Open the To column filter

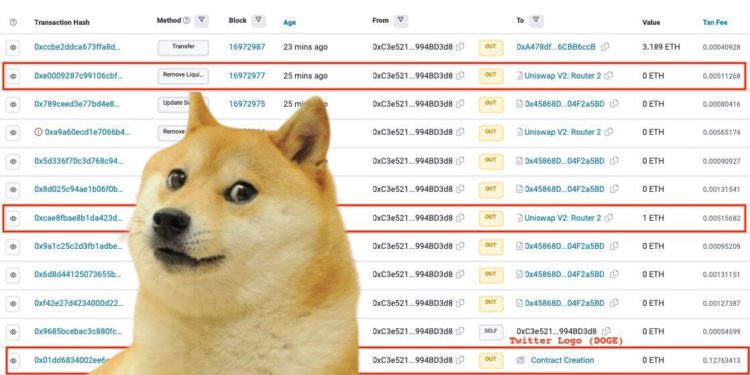coord(536,21)
